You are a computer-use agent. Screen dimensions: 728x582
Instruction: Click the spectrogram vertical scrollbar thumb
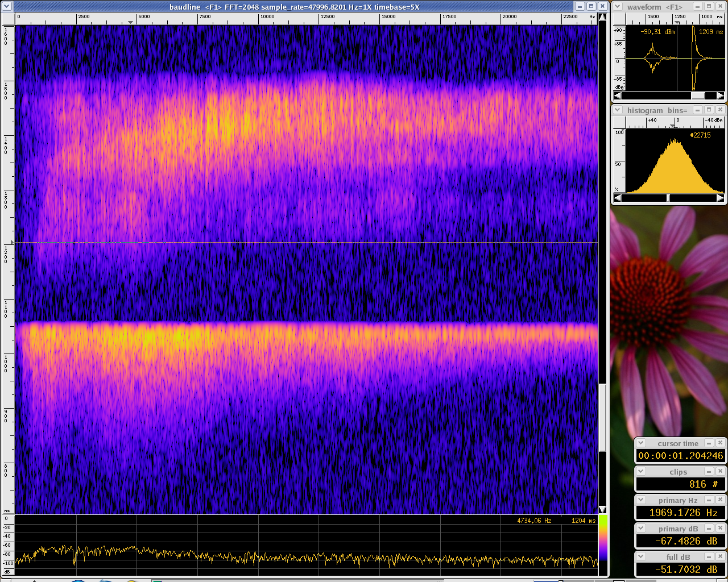coord(602,418)
